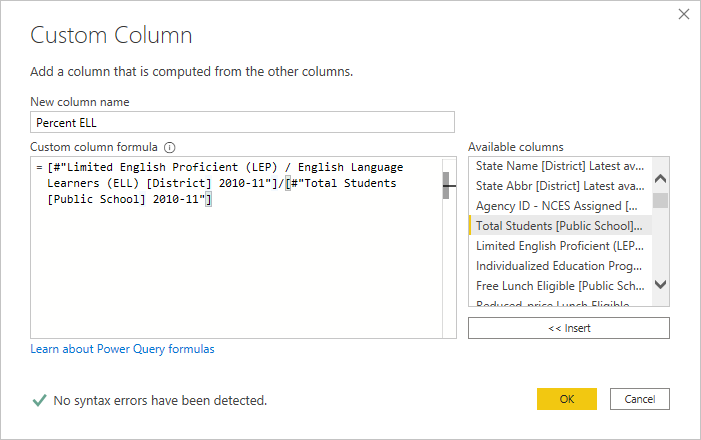701x440 pixels.
Task: Open Learn about Power Query formulas link
Action: point(122,349)
